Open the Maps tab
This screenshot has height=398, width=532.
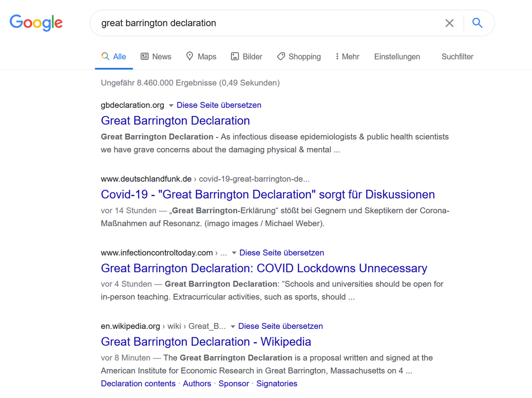pyautogui.click(x=201, y=56)
